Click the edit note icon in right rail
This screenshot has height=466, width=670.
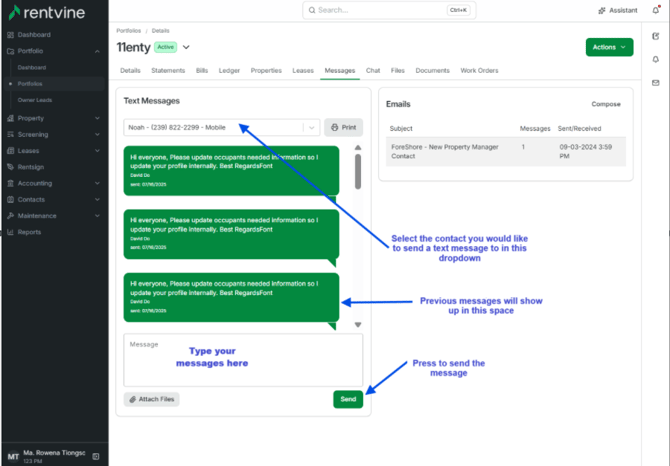point(655,36)
